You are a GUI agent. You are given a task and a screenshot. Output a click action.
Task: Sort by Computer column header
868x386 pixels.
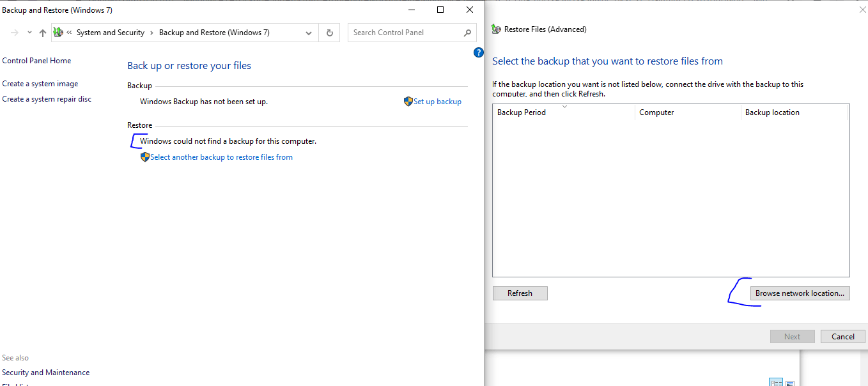(x=689, y=112)
